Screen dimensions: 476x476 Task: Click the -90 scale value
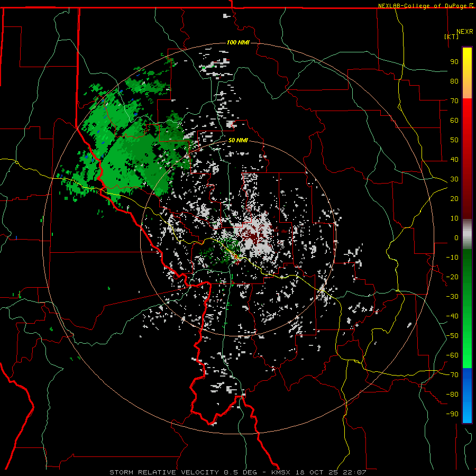(x=452, y=414)
